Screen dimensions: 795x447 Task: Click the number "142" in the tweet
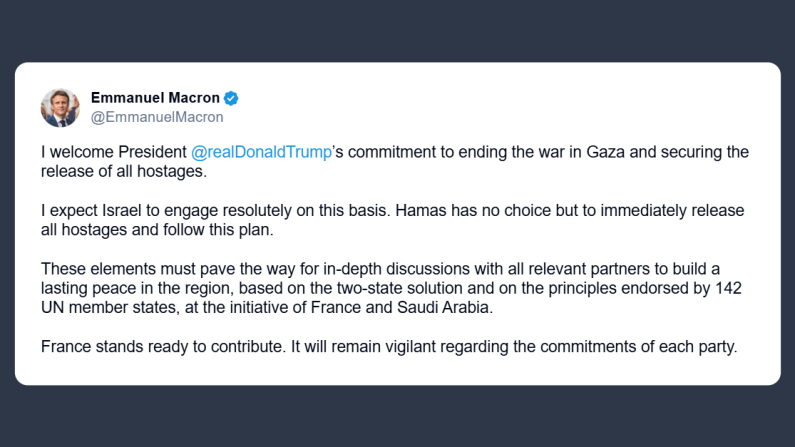pyautogui.click(x=743, y=288)
